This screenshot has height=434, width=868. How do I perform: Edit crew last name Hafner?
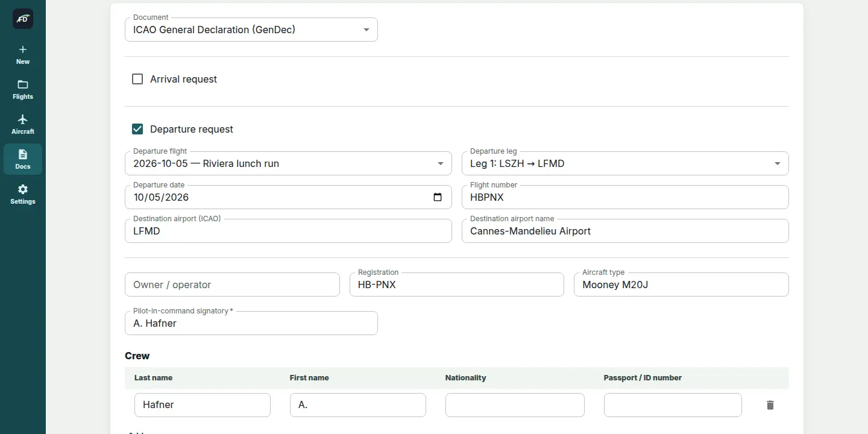click(x=203, y=405)
